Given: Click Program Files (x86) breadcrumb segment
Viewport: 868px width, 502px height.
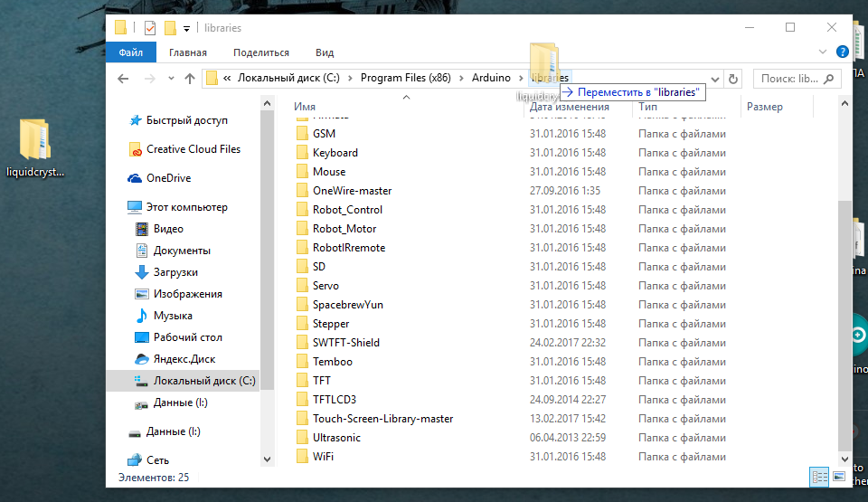Looking at the screenshot, I should pyautogui.click(x=406, y=78).
